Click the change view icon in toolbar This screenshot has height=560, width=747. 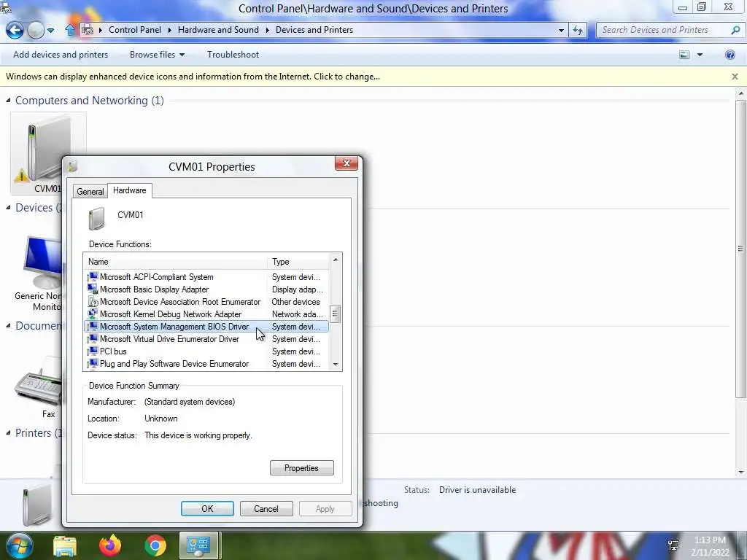pyautogui.click(x=684, y=55)
